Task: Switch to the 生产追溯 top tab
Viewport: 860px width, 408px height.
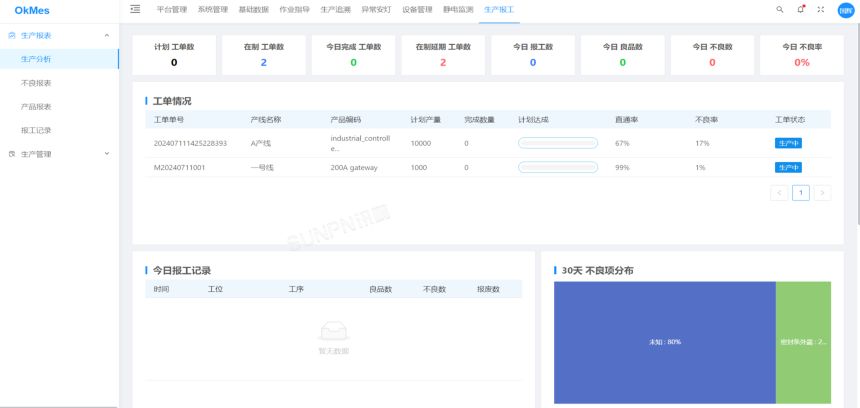Action: click(335, 9)
